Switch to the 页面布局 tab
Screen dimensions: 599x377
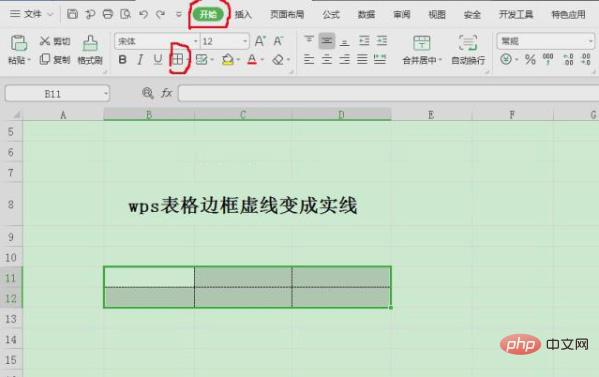(x=287, y=15)
